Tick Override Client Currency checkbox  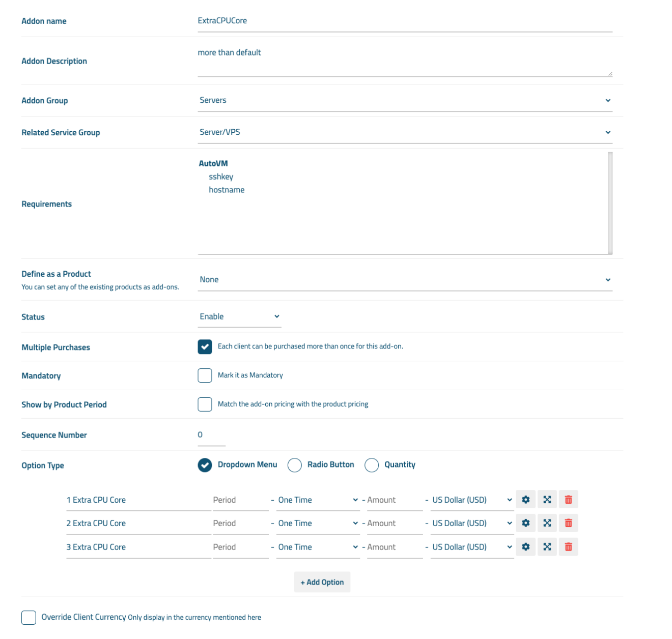29,618
